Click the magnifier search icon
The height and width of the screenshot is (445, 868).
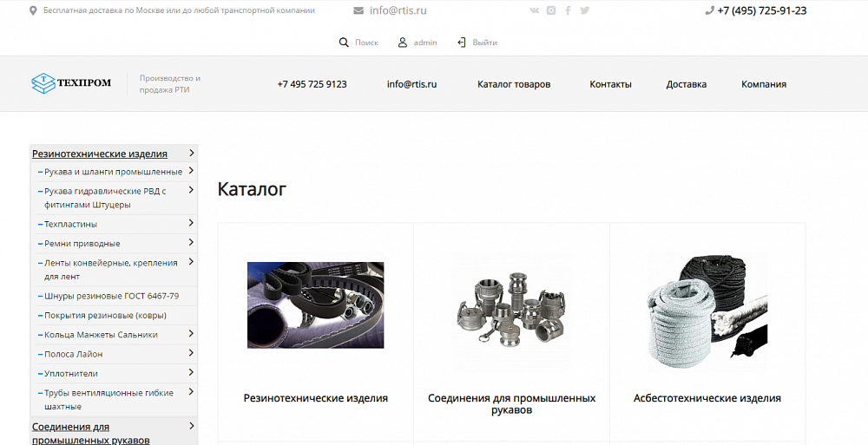(344, 42)
